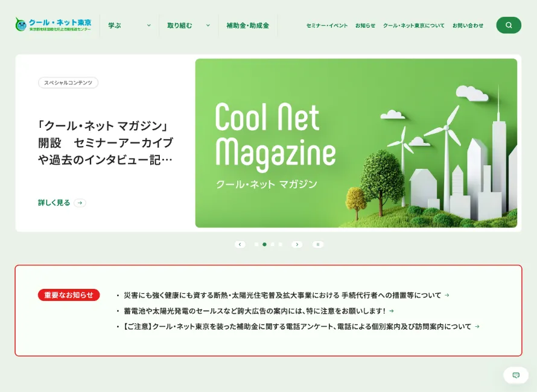Go to お知らせ page
The height and width of the screenshot is (392, 537).
pos(365,26)
